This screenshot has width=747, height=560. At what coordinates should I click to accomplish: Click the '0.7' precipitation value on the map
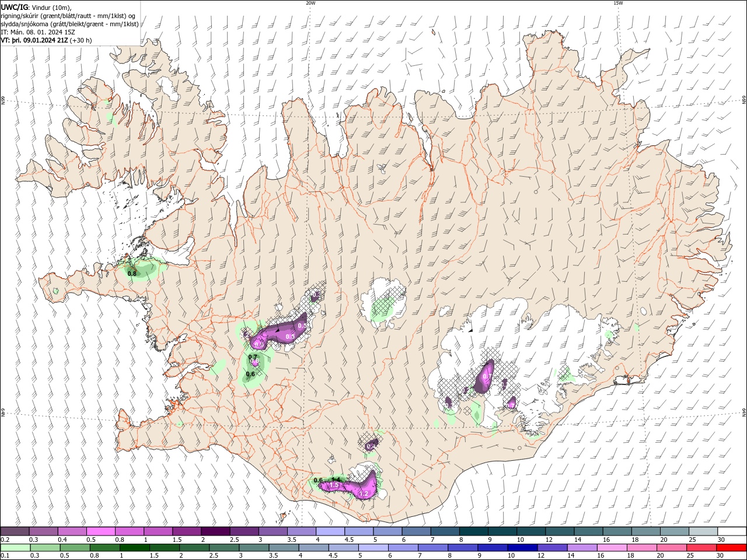pos(253,357)
